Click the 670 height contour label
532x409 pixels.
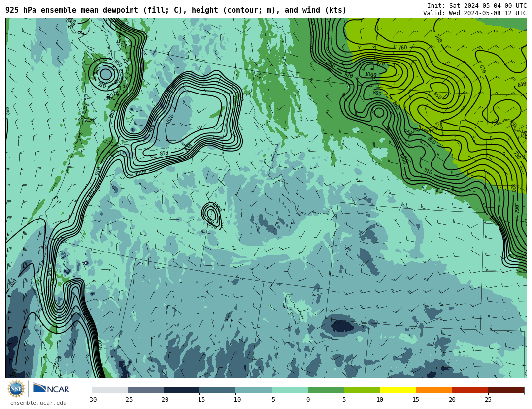(x=483, y=69)
